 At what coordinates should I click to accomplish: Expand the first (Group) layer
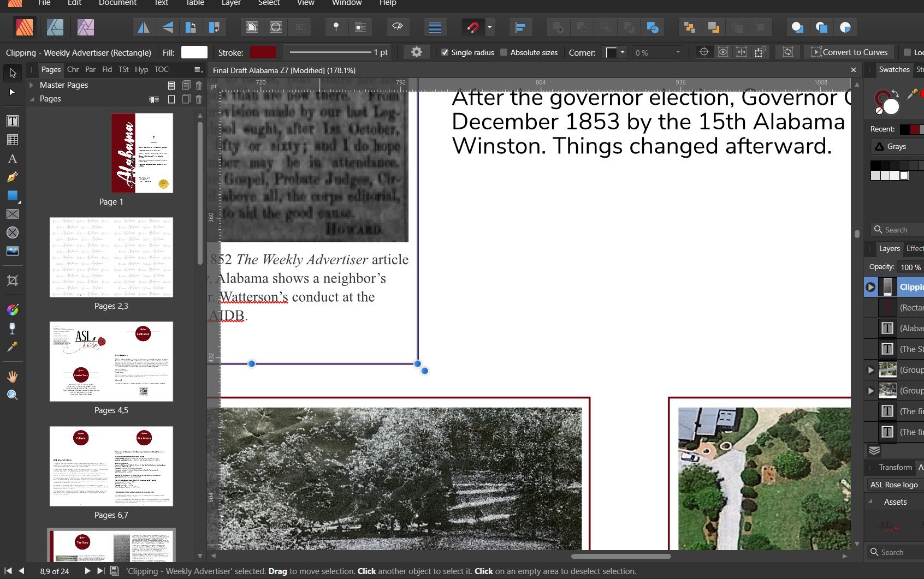(x=872, y=369)
